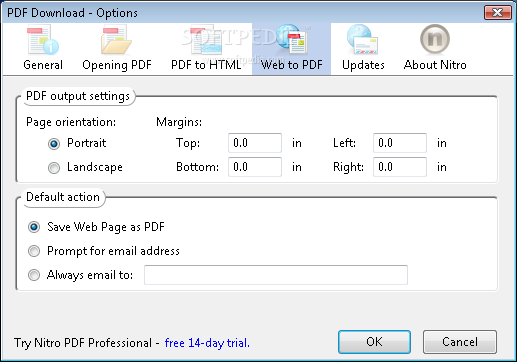Select the Web to PDF globe icon
Viewport: 517px width, 362px height.
[291, 40]
